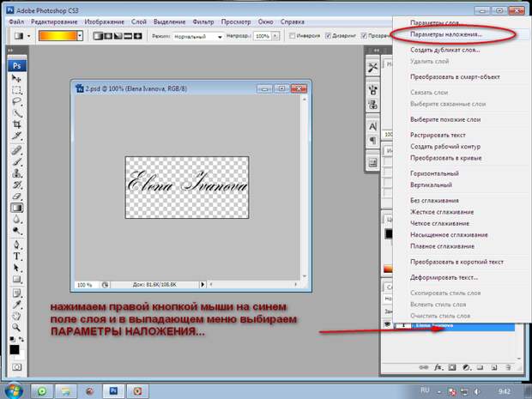Open the gradient picker dropdown arrow
The height and width of the screenshot is (399, 532).
[x=80, y=36]
